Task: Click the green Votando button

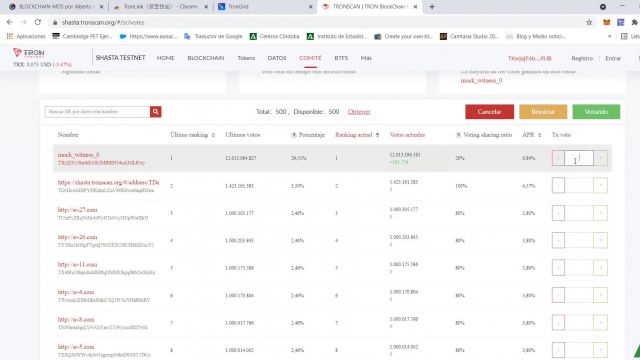Action: click(596, 112)
